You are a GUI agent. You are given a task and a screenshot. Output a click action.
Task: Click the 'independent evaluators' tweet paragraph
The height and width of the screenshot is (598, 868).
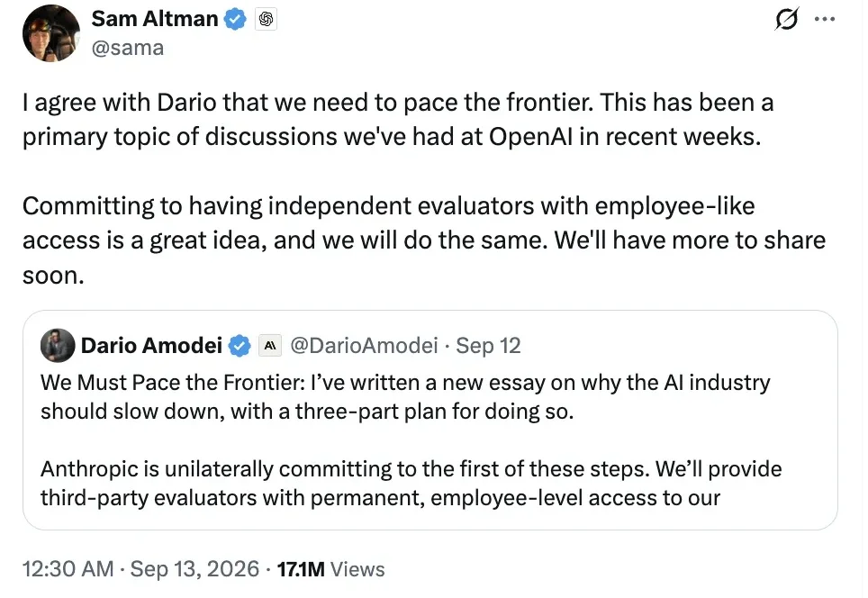point(424,240)
